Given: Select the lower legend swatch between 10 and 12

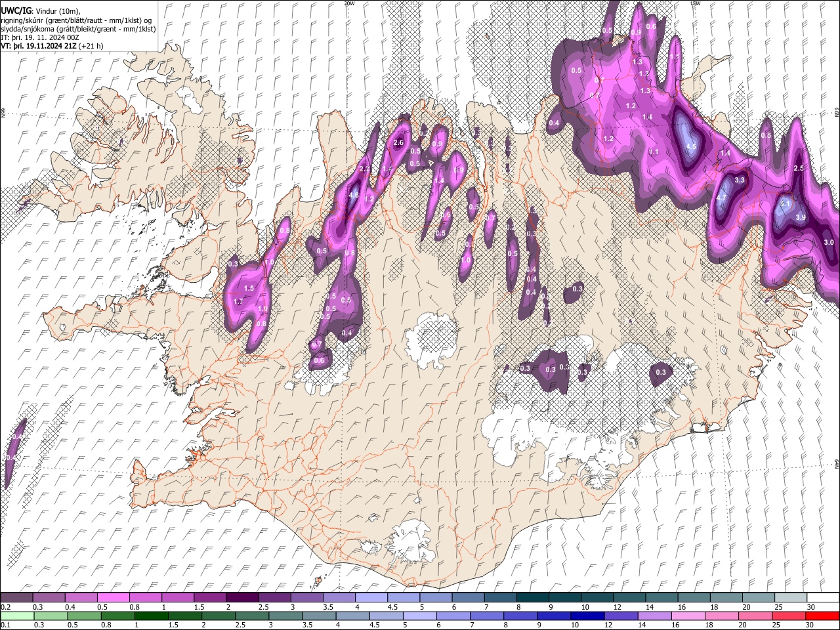Looking at the screenshot, I should point(589,616).
